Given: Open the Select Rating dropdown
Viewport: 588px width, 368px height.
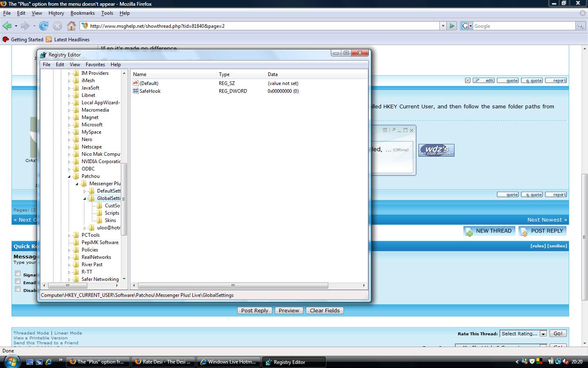Looking at the screenshot, I should (x=523, y=334).
